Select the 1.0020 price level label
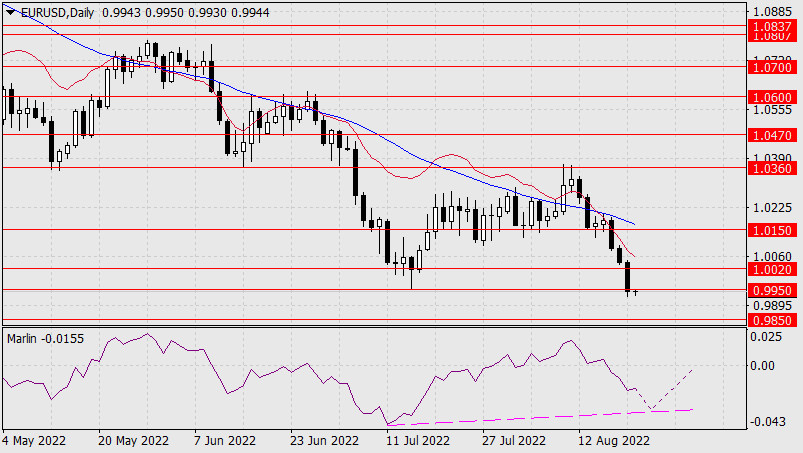The image size is (803, 453). tap(772, 269)
